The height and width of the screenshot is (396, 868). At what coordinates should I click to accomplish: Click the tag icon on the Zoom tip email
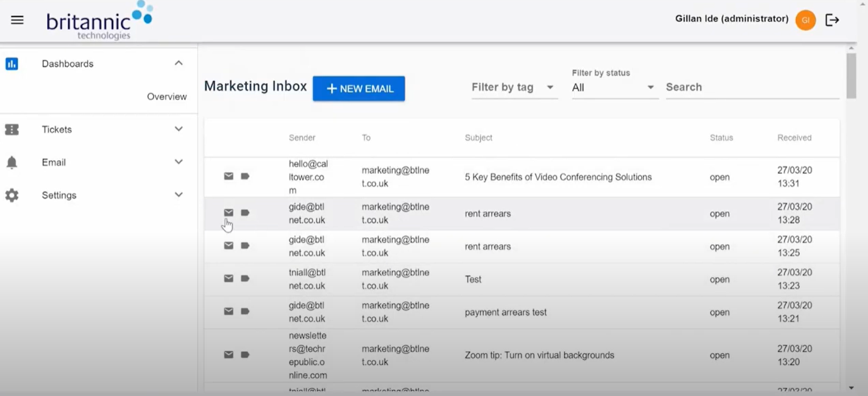[245, 354]
